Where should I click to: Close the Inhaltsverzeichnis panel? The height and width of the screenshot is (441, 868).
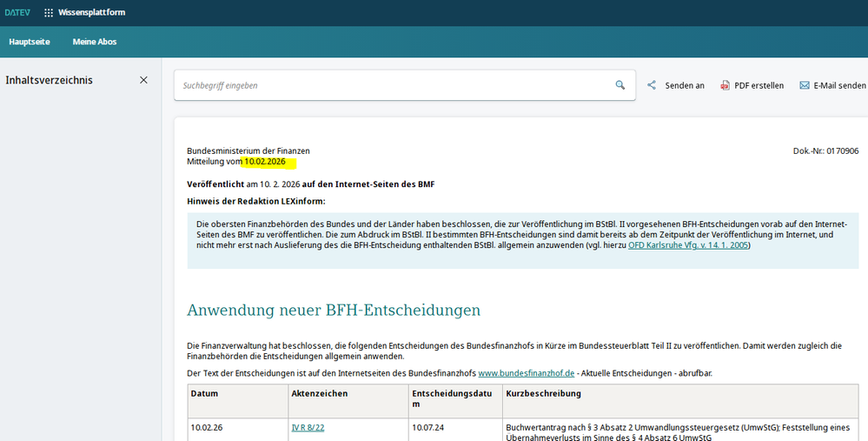pyautogui.click(x=143, y=80)
